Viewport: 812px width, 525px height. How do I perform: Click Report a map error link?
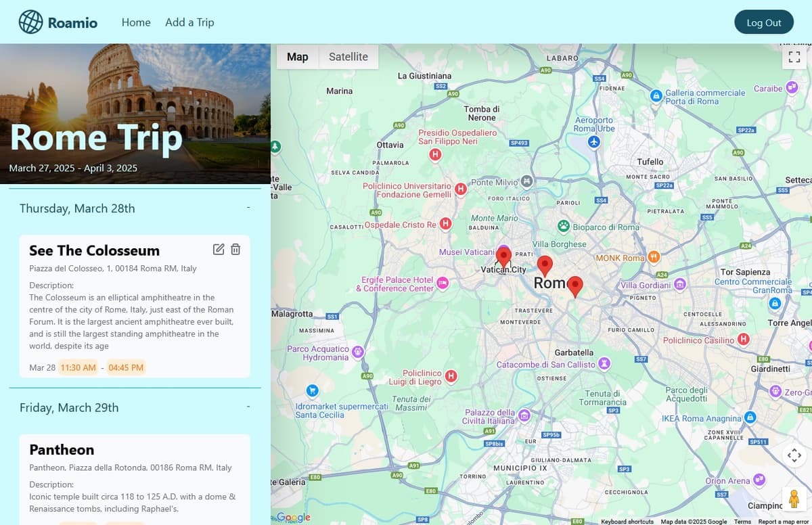[x=784, y=522]
